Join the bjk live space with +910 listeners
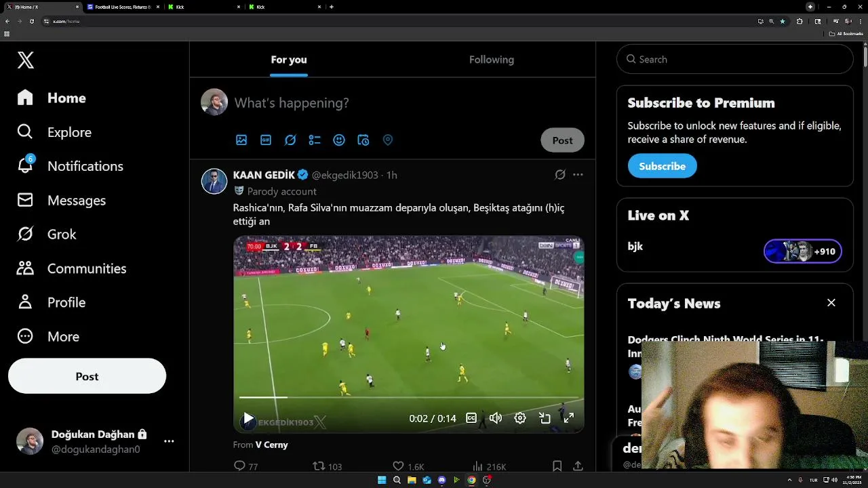Viewport: 868px width, 488px height. click(x=803, y=251)
